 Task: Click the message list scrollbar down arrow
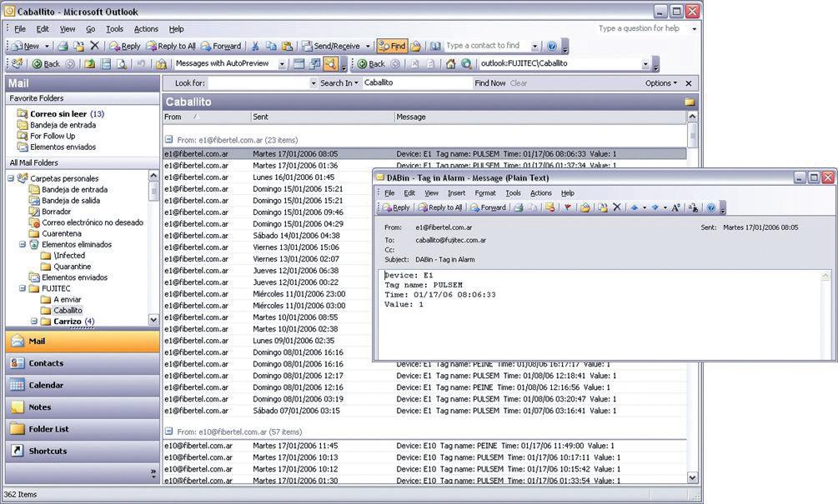point(692,478)
